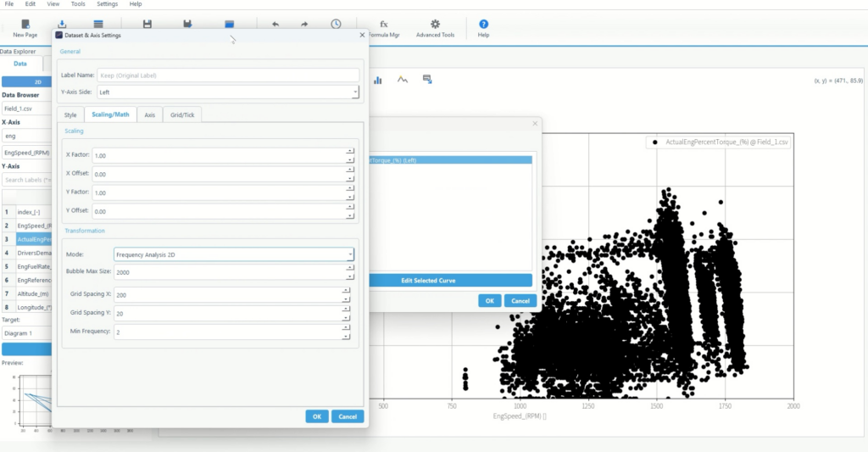This screenshot has height=452, width=868.
Task: Click the New Page toolbar icon
Action: tap(25, 25)
